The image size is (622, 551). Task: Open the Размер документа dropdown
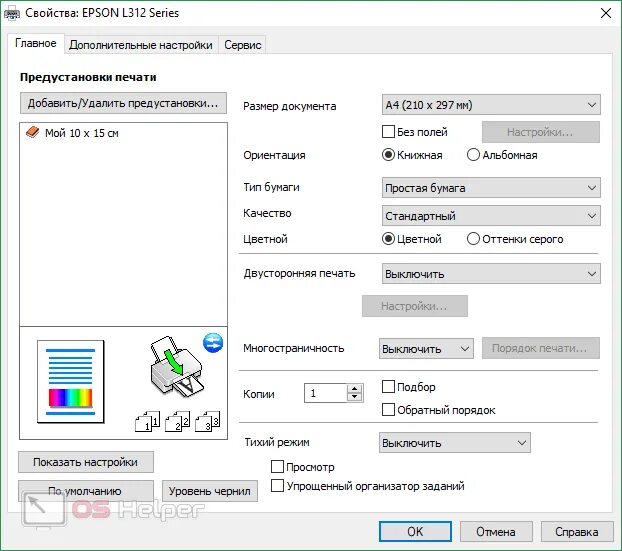click(x=491, y=105)
